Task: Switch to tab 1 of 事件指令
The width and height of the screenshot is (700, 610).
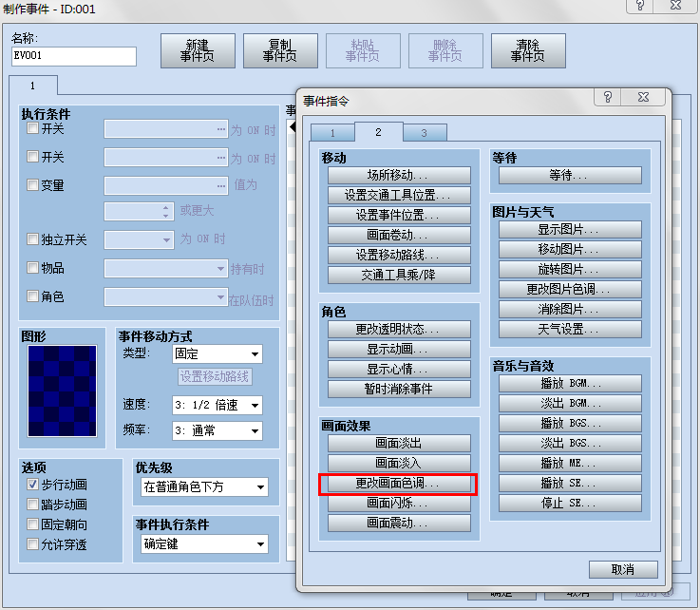Action: pos(332,133)
